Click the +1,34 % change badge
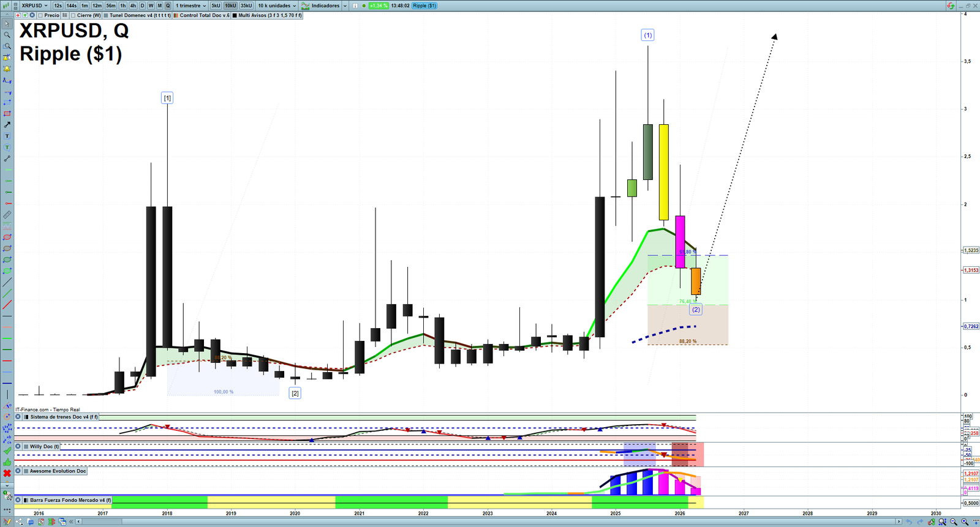Image resolution: width=980 pixels, height=527 pixels. coord(379,6)
